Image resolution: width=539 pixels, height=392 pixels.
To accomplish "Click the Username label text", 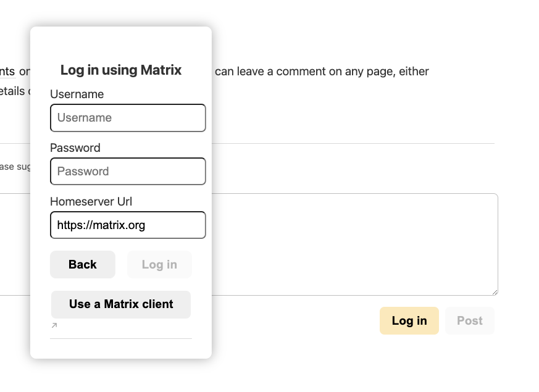I will (77, 94).
